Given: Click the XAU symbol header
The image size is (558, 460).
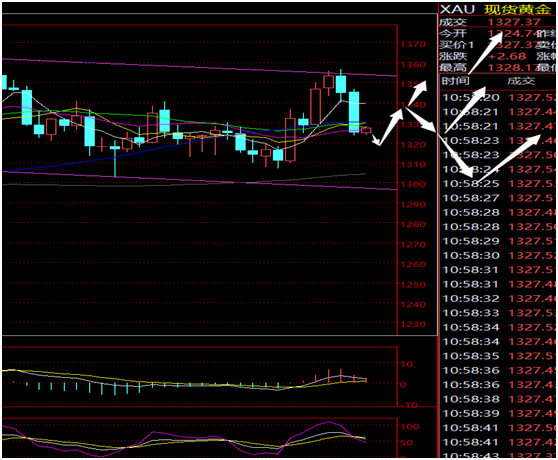Looking at the screenshot, I should (x=457, y=9).
